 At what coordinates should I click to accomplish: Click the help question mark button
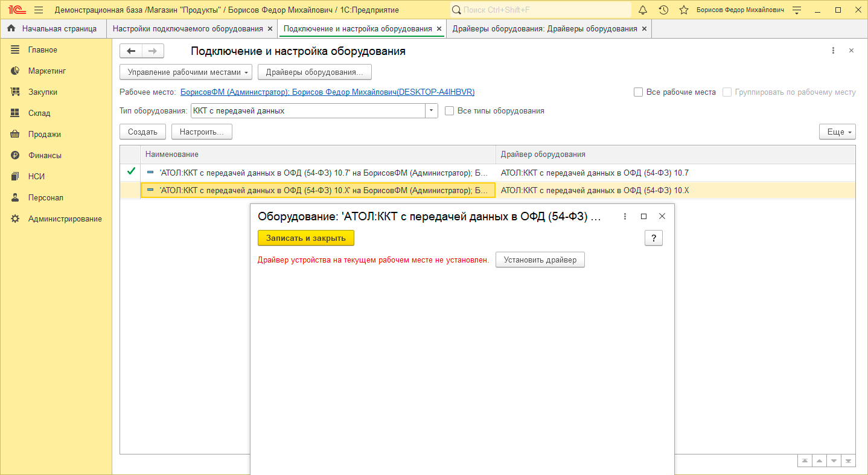(654, 238)
